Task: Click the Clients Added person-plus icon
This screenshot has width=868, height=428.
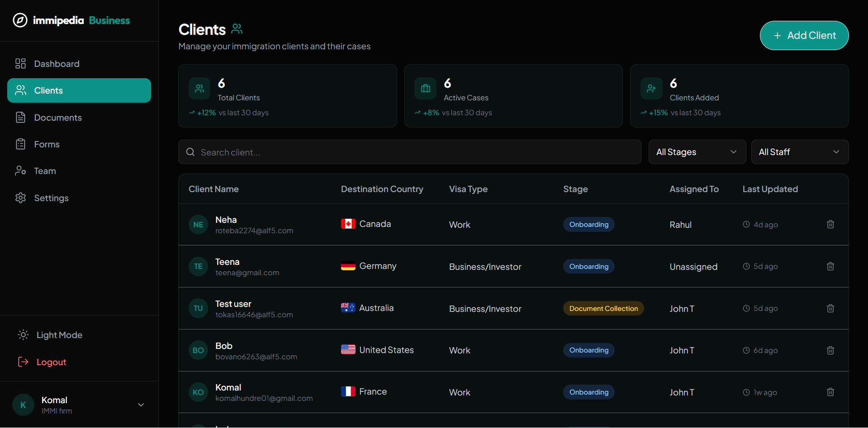Action: (651, 89)
